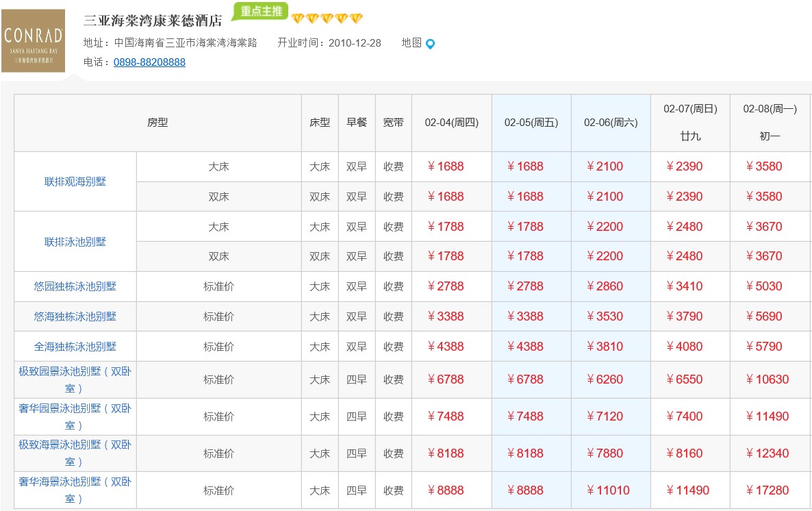Open the 全海独栋泳池别墅 room link

(75, 347)
